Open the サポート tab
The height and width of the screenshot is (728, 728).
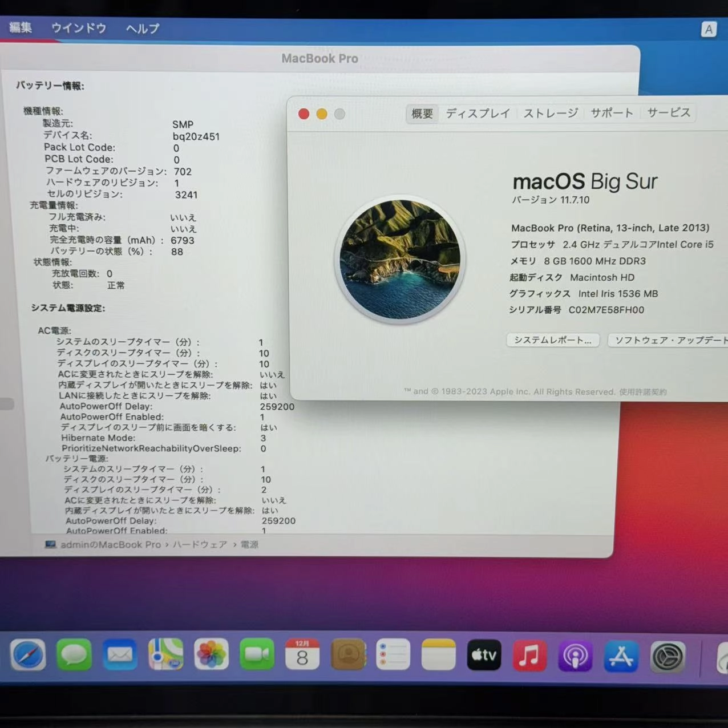click(612, 112)
